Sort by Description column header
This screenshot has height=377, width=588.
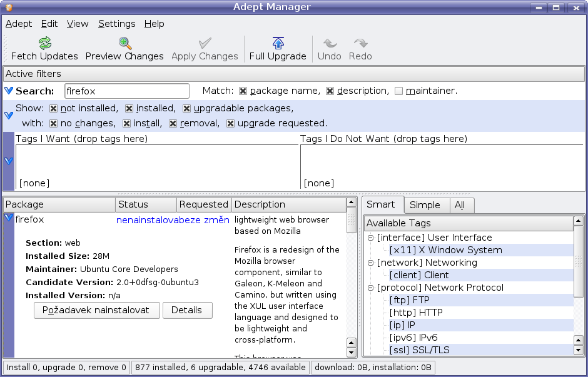pos(289,204)
